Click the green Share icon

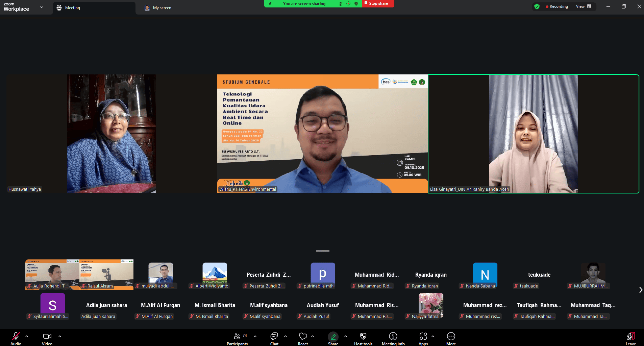click(333, 336)
